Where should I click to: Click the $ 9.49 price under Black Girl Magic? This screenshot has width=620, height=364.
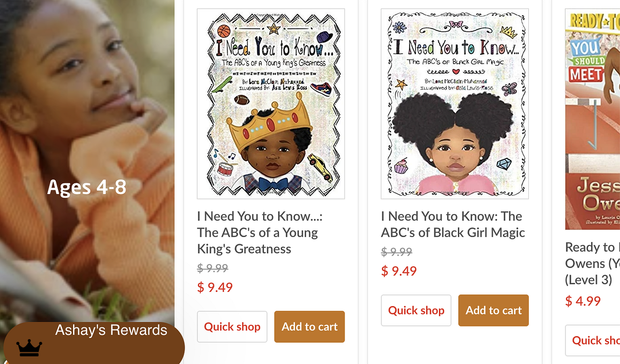[x=399, y=271]
